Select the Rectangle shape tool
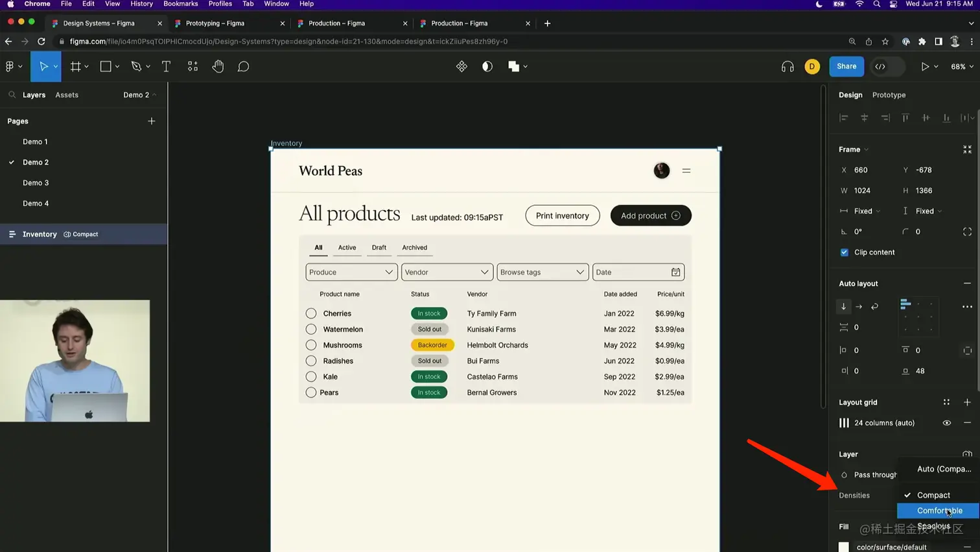The width and height of the screenshot is (980, 552). click(106, 66)
